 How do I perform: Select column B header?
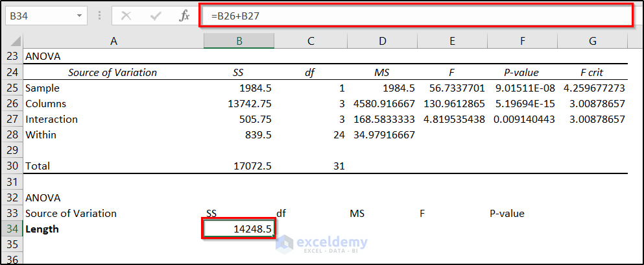(x=239, y=41)
